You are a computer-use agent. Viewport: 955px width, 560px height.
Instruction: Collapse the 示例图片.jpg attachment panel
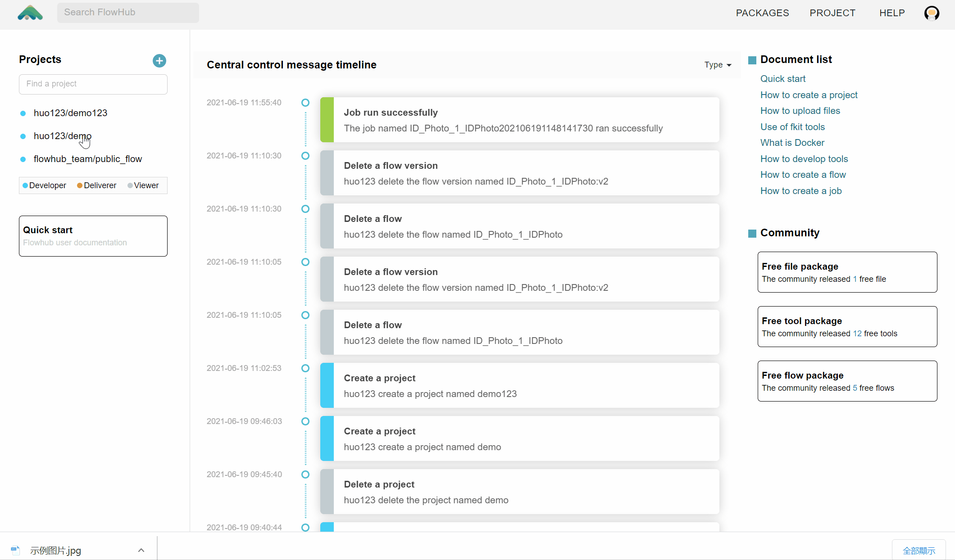point(141,550)
